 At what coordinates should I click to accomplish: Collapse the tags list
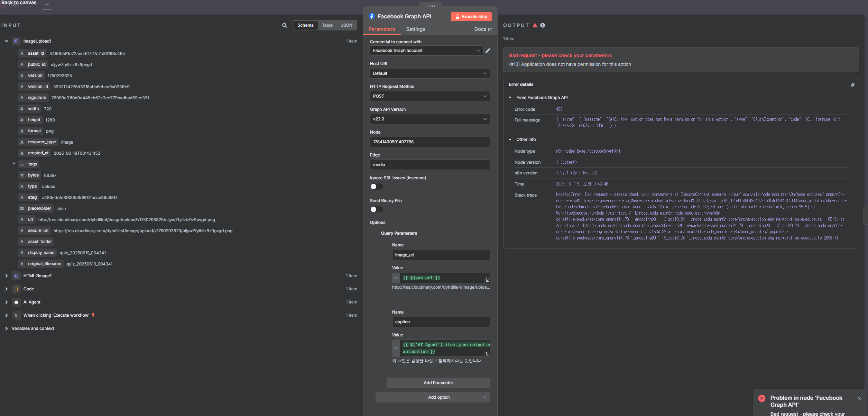point(14,163)
